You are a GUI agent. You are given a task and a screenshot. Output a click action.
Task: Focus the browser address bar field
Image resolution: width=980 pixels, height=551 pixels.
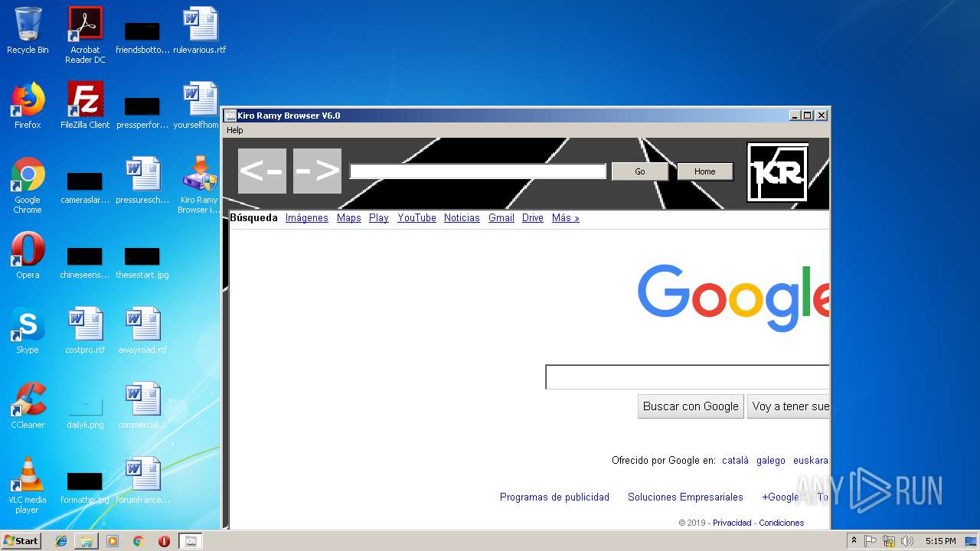(478, 171)
